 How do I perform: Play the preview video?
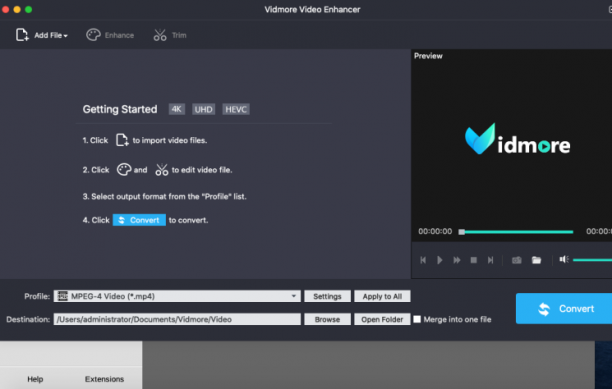[439, 260]
